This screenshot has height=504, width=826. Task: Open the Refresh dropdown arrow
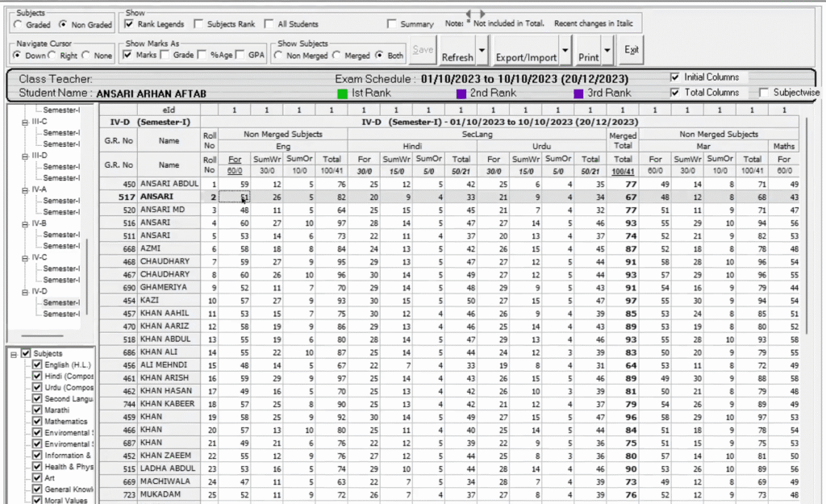click(x=482, y=50)
